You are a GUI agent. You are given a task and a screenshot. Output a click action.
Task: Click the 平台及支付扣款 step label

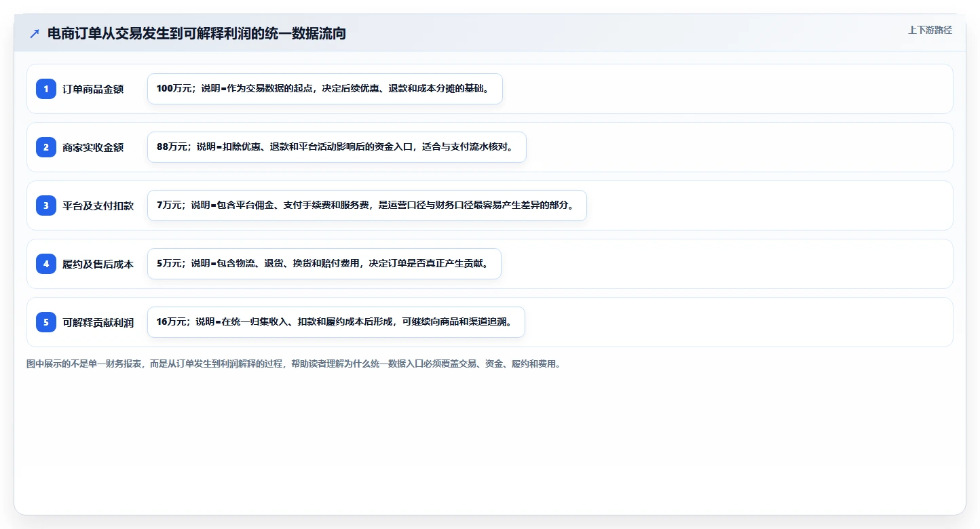tap(98, 205)
